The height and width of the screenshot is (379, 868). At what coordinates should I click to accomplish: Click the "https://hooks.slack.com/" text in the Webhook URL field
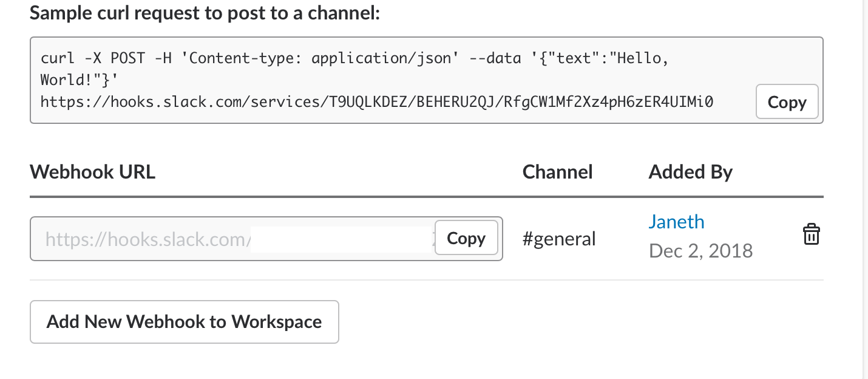click(146, 239)
